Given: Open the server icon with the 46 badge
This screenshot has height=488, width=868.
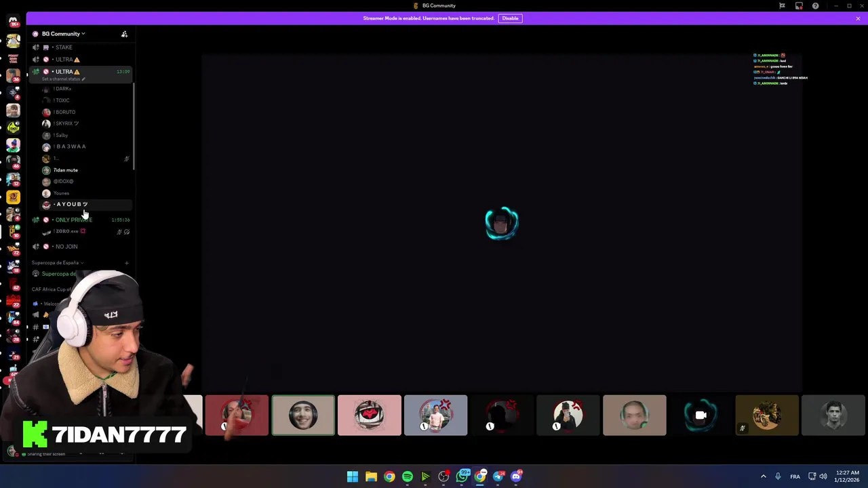Looking at the screenshot, I should pos(13,162).
